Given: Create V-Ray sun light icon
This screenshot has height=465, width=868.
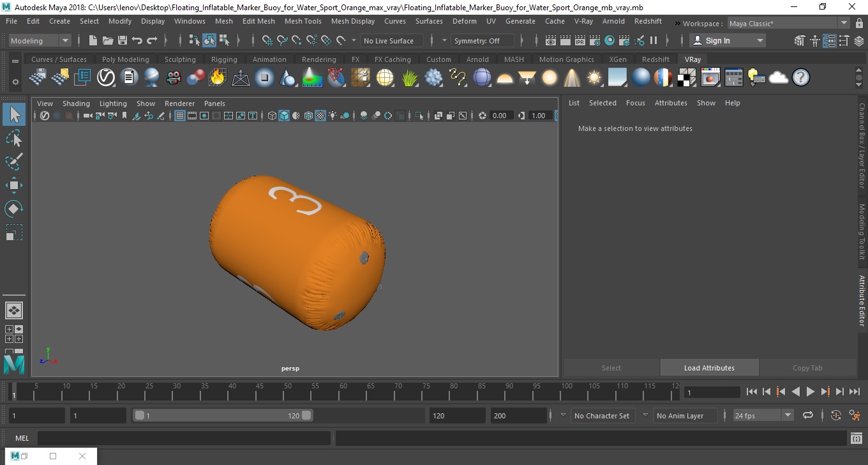Looking at the screenshot, I should click(594, 78).
